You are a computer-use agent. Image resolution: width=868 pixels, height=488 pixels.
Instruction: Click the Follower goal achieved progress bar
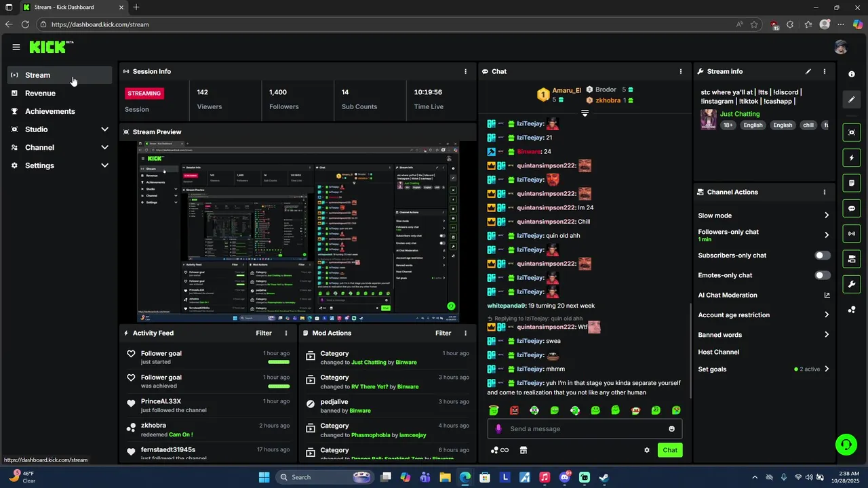pos(279,386)
